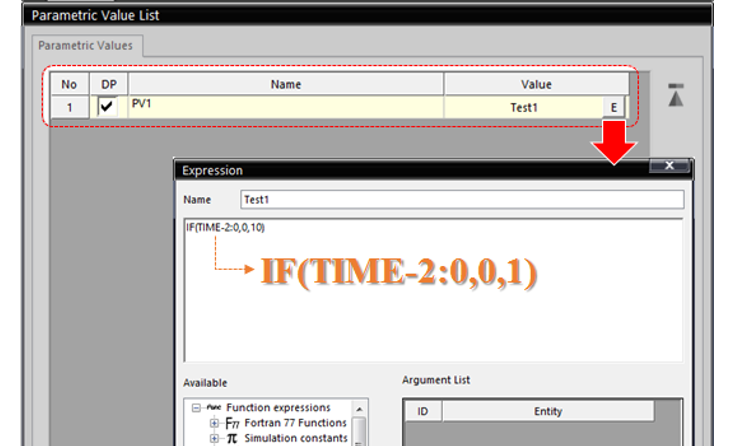
Task: Click the Name column header
Action: click(x=286, y=85)
